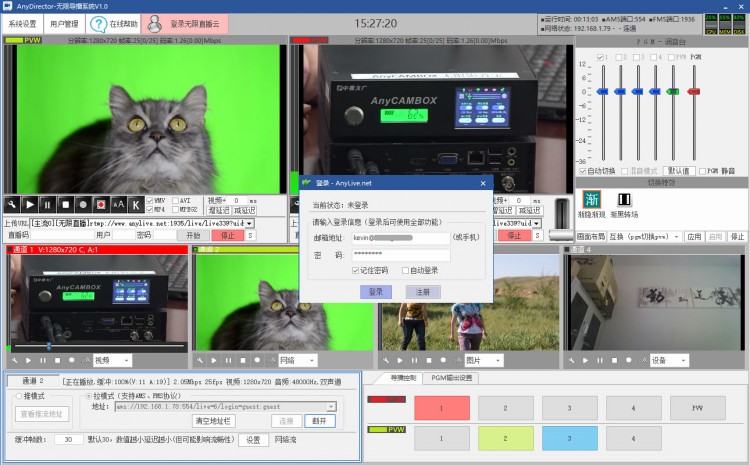Image resolution: width=750 pixels, height=465 pixels.
Task: Toggle mixer channel 1 checkbox
Action: [x=600, y=57]
